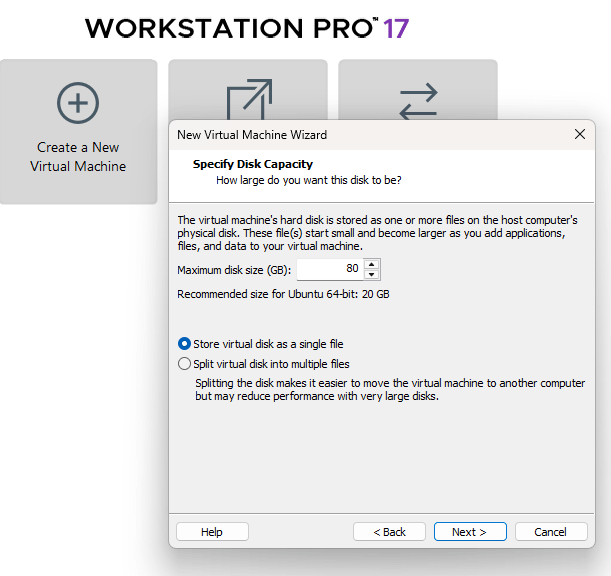This screenshot has height=576, width=611.
Task: Click the Connect to Remote Server arrows icon
Action: point(419,101)
